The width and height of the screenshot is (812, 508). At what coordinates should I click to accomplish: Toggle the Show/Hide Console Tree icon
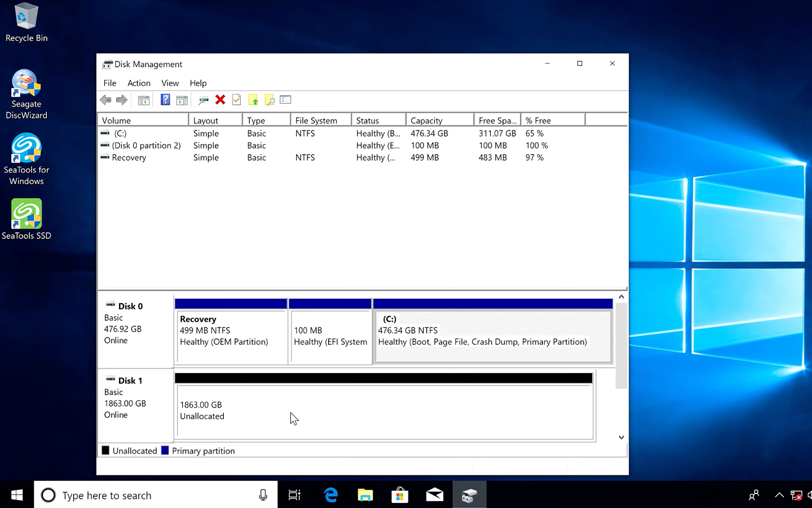(144, 100)
